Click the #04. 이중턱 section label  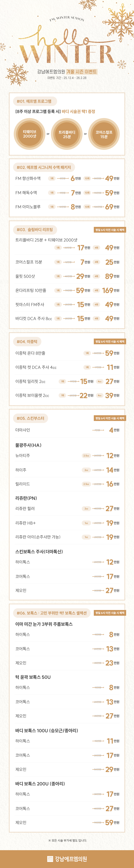tap(27, 341)
